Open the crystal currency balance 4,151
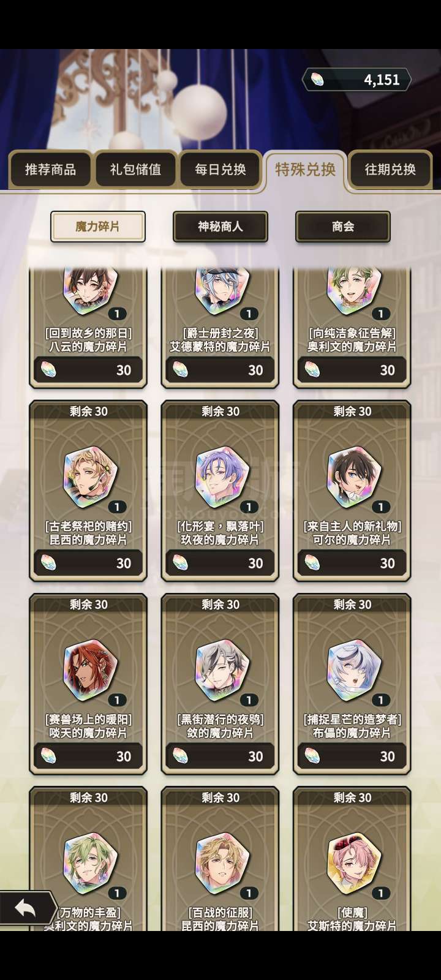This screenshot has width=441, height=980. coord(356,80)
